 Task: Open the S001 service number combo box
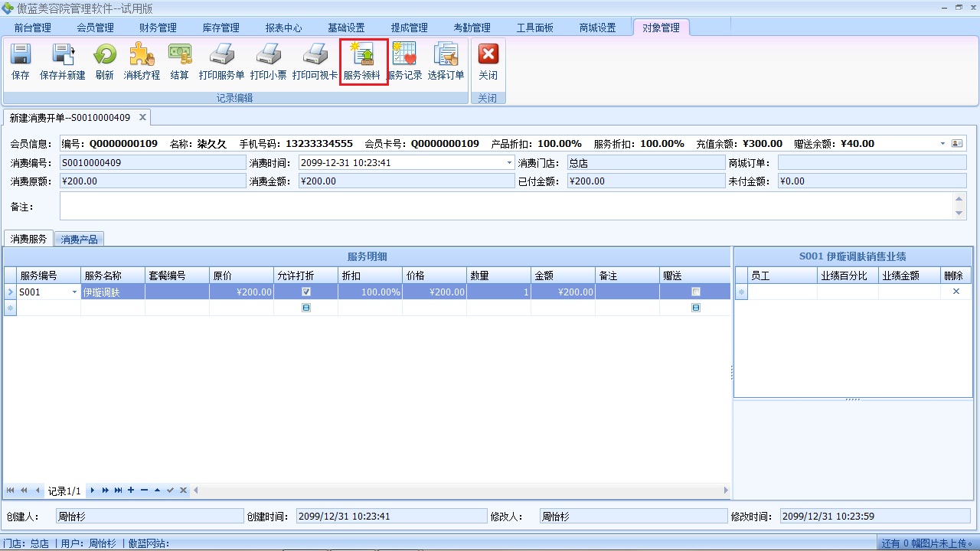click(74, 292)
